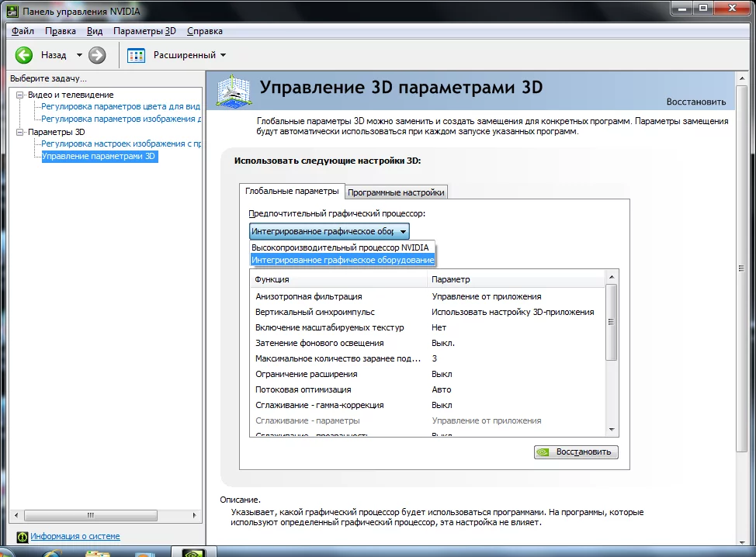Click the Восстановить link in header
The height and width of the screenshot is (557, 756).
click(x=695, y=102)
